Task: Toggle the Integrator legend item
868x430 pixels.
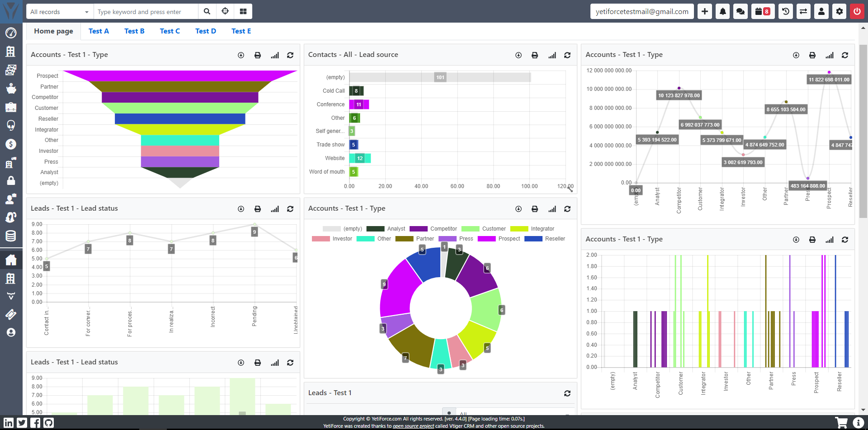Action: 532,229
